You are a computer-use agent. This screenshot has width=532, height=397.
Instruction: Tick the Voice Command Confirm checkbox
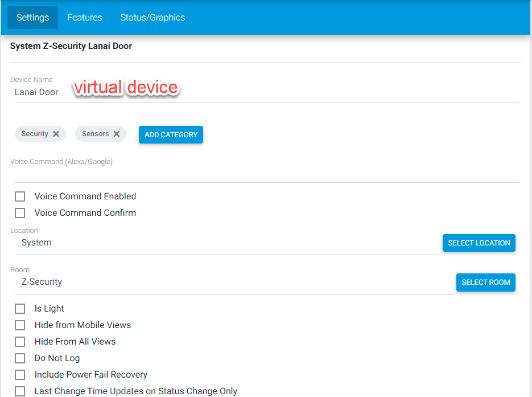(20, 213)
